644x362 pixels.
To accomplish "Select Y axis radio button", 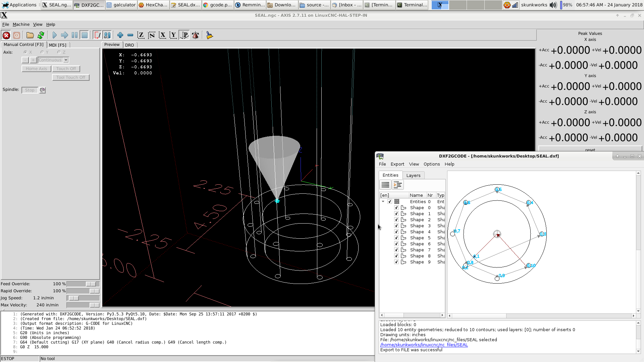I will point(42,52).
